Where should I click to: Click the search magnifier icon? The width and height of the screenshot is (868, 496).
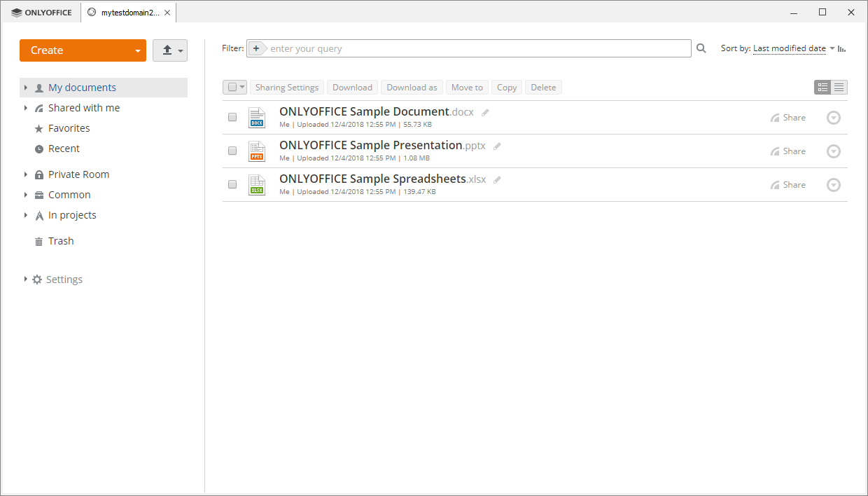point(701,48)
